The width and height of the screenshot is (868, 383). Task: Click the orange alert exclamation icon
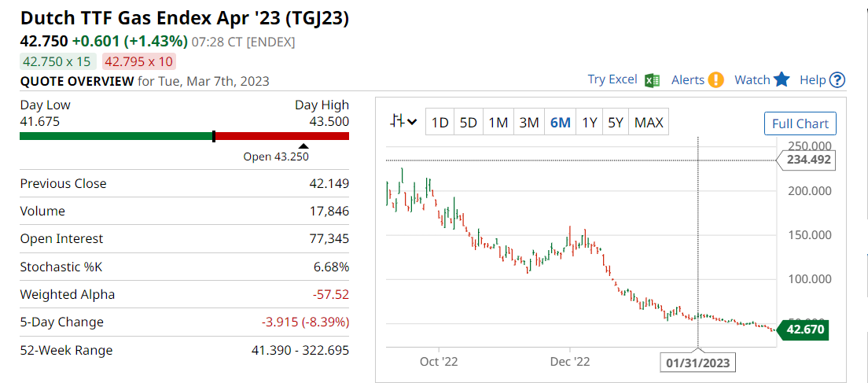pos(715,80)
